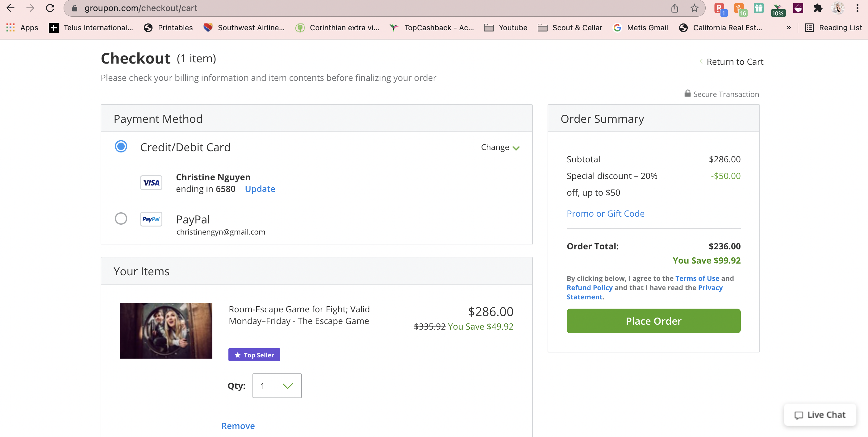Select PayPal payment radio button

point(121,218)
